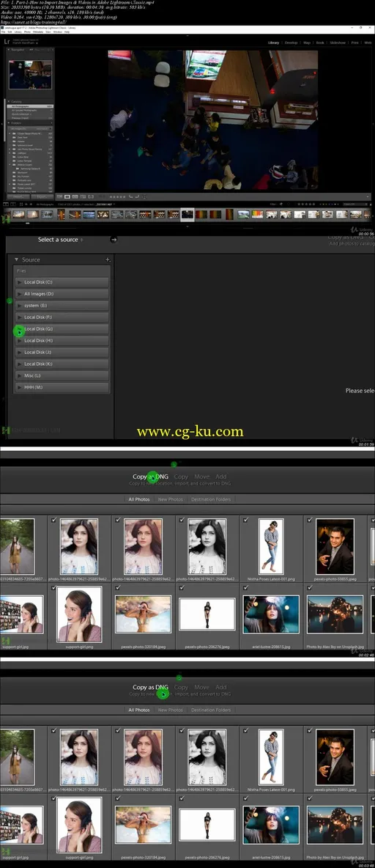
Task: Set star rating in Library toolbar
Action: click(x=116, y=196)
